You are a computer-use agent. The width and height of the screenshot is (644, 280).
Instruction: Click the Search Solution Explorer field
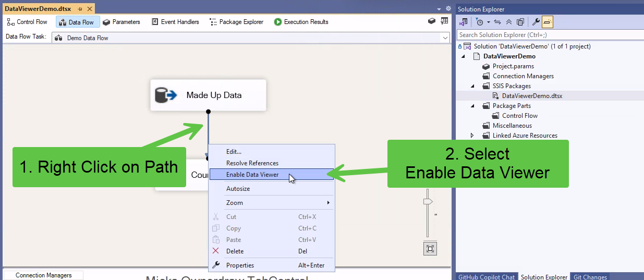pos(550,35)
